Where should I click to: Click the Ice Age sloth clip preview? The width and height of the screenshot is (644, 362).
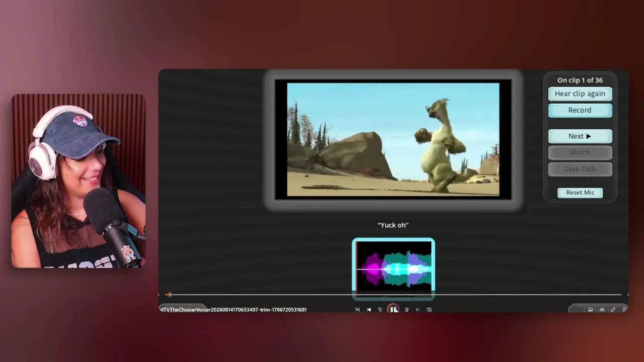click(x=393, y=139)
